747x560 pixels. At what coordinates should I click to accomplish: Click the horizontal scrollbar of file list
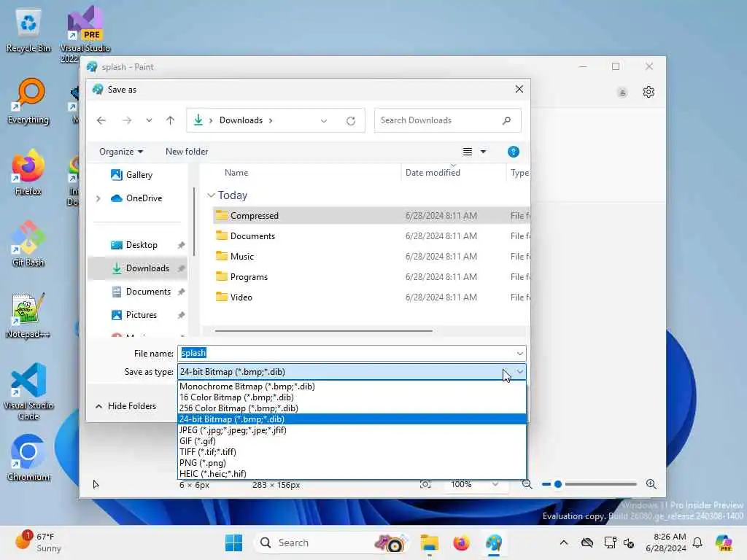(324, 330)
